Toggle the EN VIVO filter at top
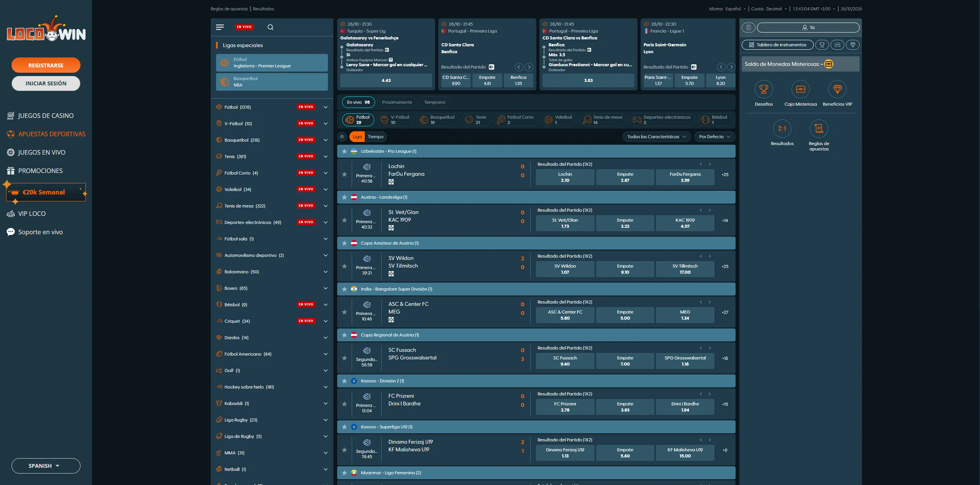 pos(244,27)
